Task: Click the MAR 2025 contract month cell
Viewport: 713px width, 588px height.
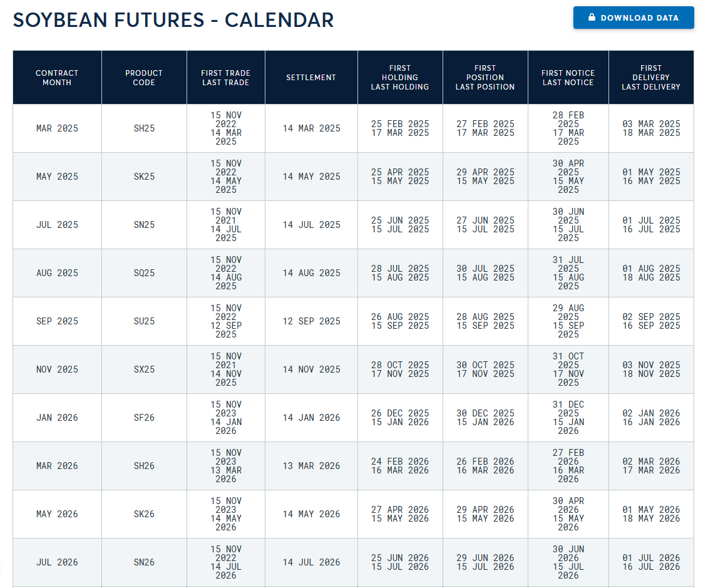Action: pos(58,129)
